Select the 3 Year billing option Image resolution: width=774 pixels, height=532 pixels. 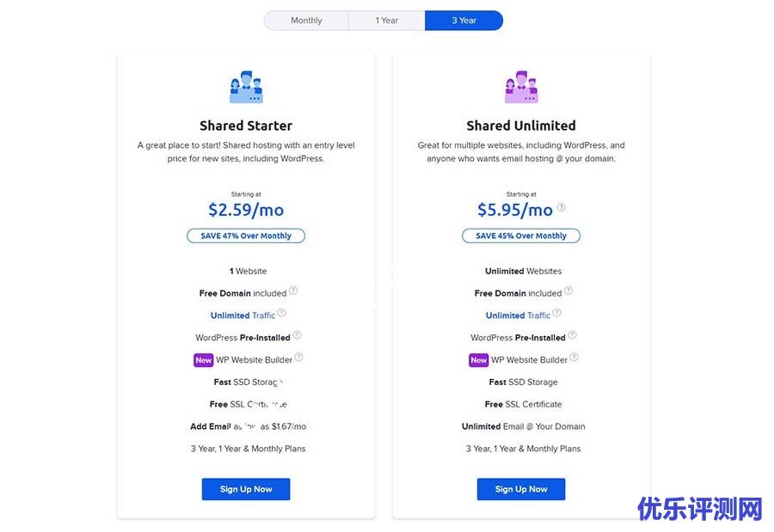pos(464,21)
